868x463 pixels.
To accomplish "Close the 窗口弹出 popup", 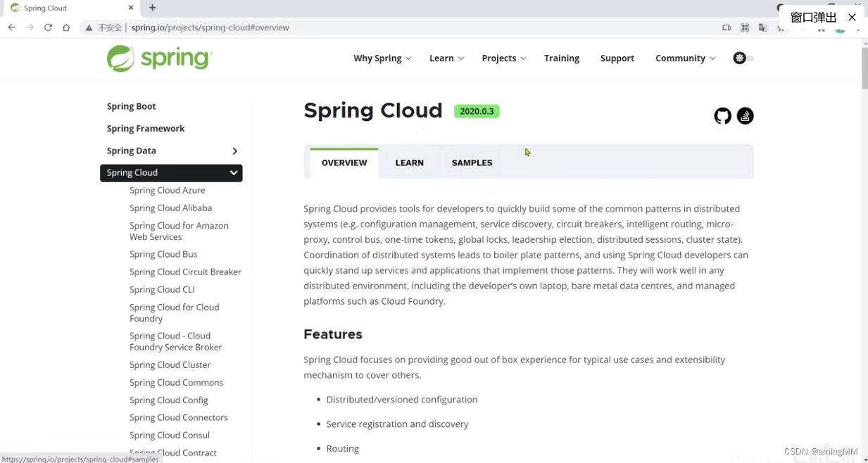I will coord(852,17).
